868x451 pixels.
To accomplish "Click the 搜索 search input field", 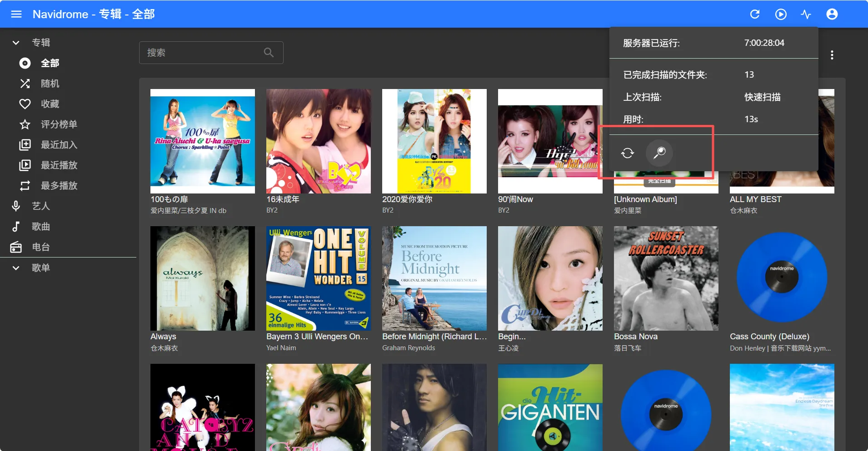I will pos(211,53).
